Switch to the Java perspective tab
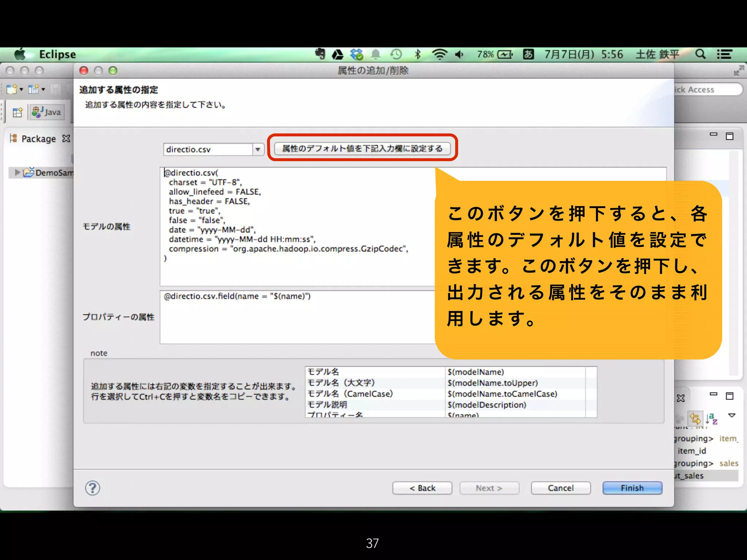The image size is (747, 560). click(x=47, y=112)
